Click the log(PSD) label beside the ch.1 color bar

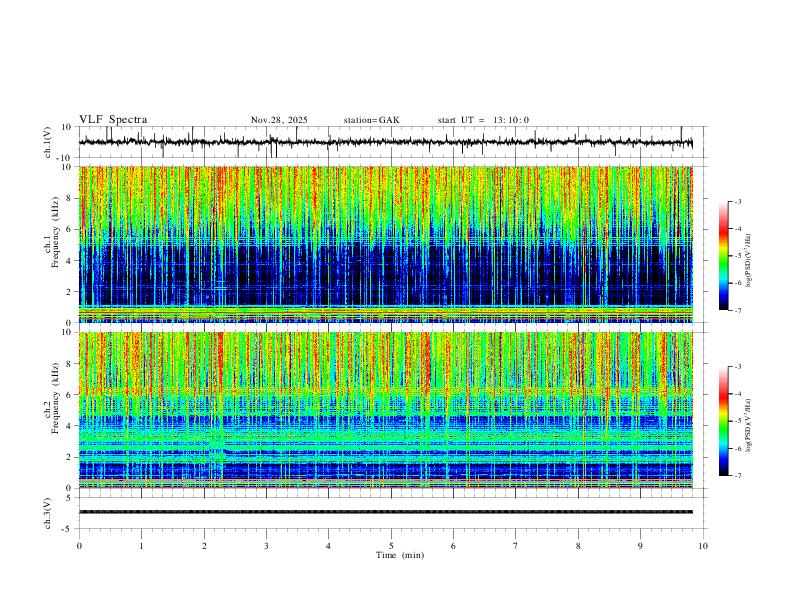click(748, 261)
